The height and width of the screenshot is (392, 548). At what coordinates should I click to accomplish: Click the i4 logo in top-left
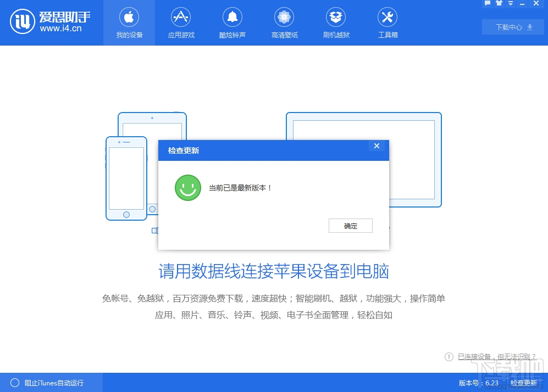click(x=22, y=22)
